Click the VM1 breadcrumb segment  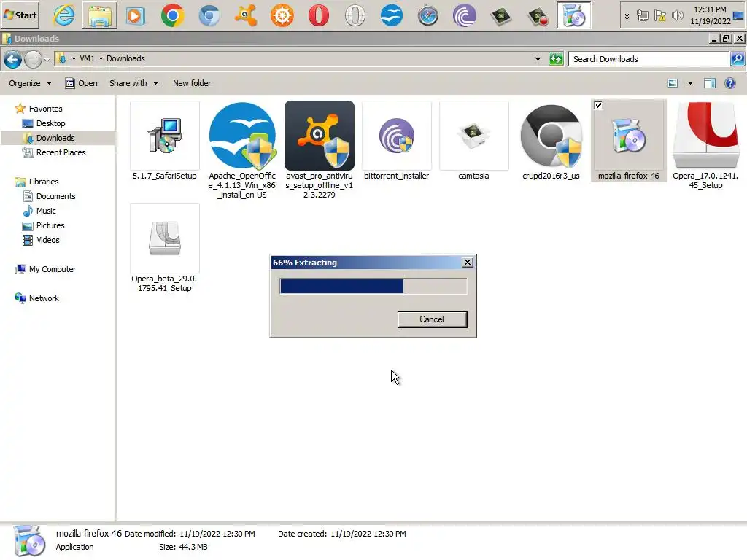(87, 58)
